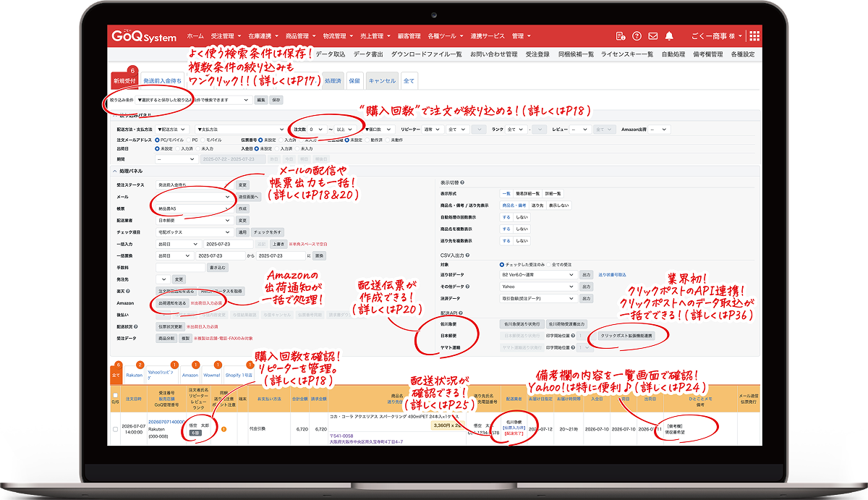Open the help question mark icon

pyautogui.click(x=637, y=36)
